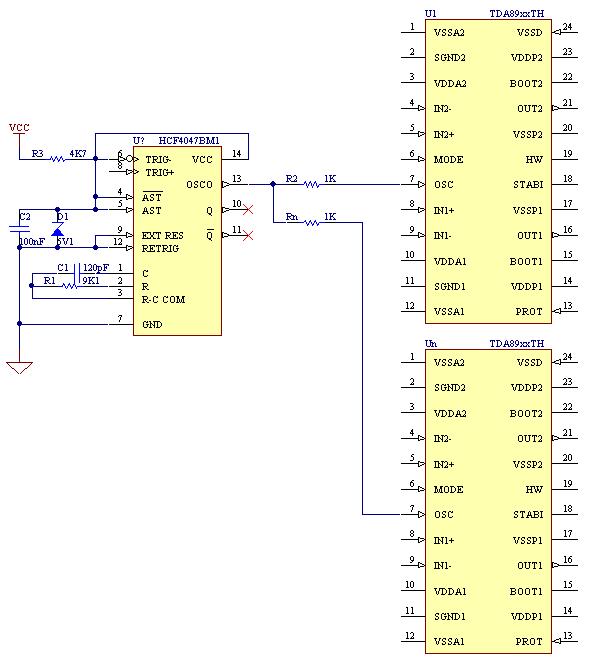This screenshot has width=597, height=660.
Task: Click the HW pin on Un
Action: [x=534, y=490]
